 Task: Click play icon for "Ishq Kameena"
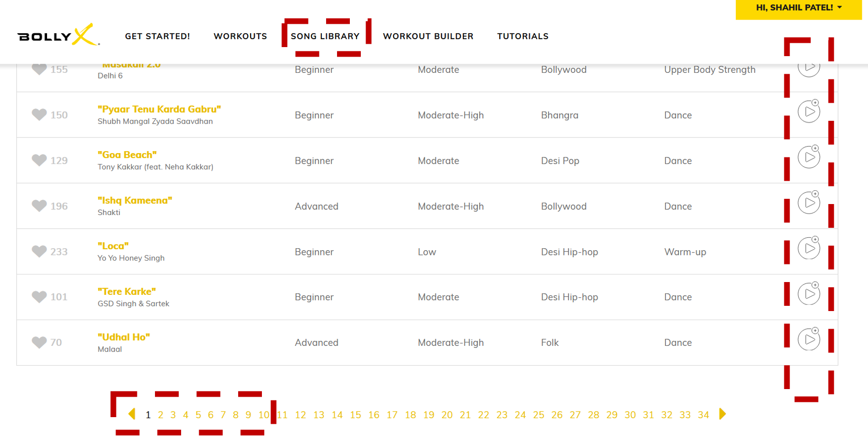point(809,203)
